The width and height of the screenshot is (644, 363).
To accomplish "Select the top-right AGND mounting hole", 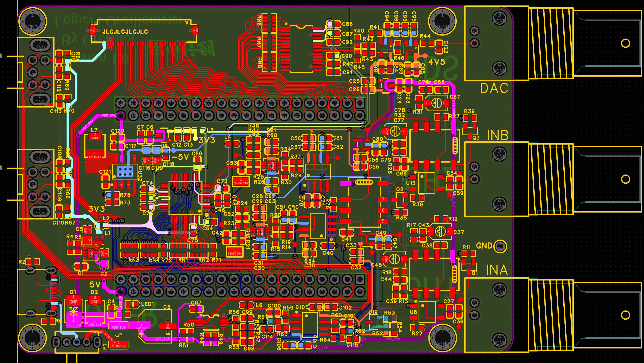I will (x=442, y=21).
